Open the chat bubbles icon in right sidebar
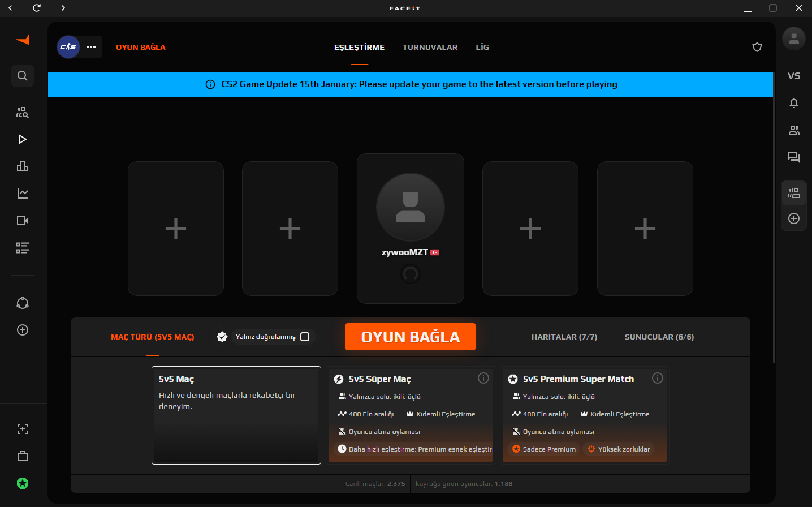 click(794, 157)
